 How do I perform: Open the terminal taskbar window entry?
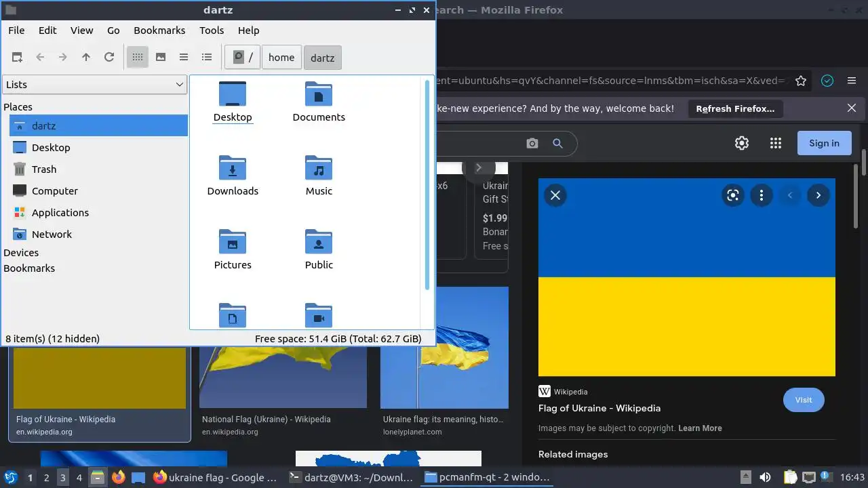pos(351,478)
